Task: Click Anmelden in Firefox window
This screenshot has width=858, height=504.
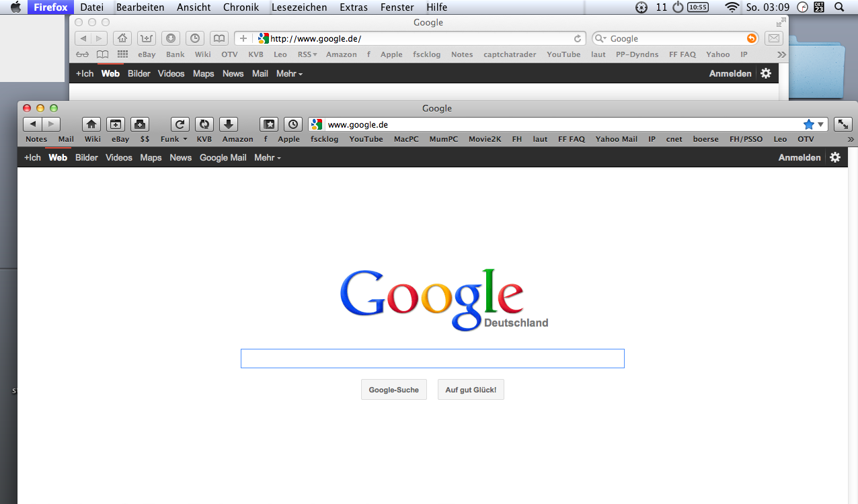Action: [799, 157]
